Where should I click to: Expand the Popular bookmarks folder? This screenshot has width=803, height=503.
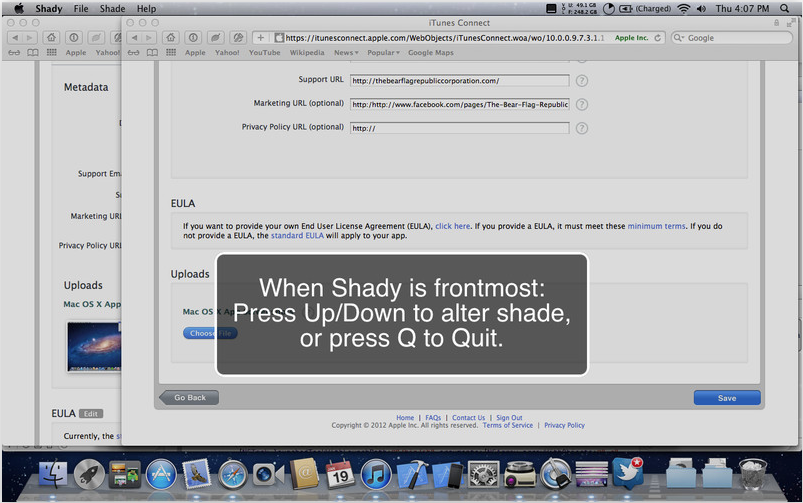click(x=383, y=53)
